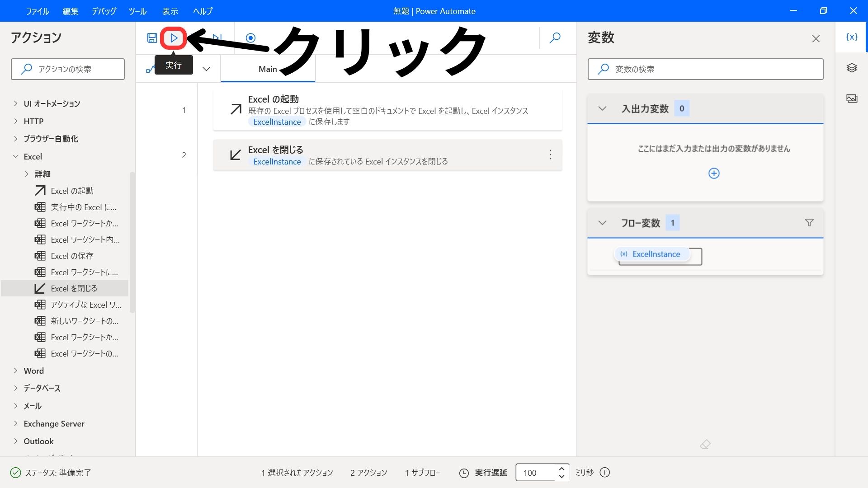
Task: Open the UI elements layers sidebar icon
Action: click(852, 68)
